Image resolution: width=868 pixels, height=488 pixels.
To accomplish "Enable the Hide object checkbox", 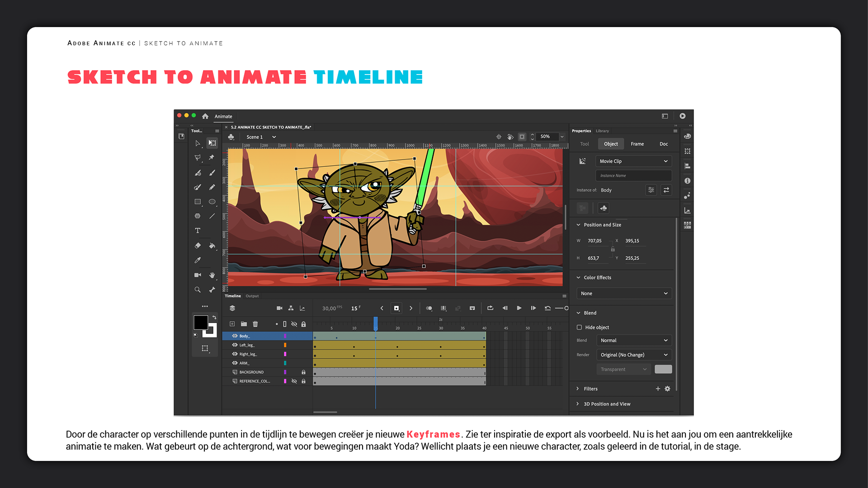I will click(579, 327).
